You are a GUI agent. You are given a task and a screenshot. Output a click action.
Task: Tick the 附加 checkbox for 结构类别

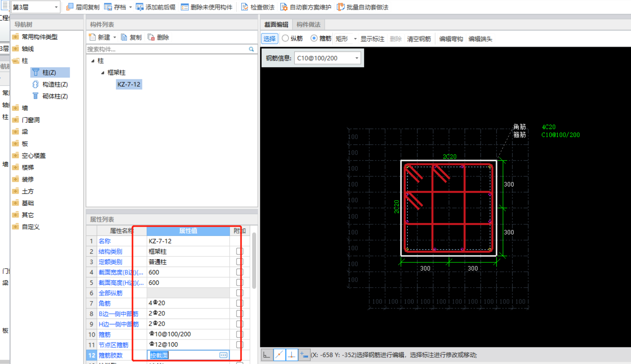tap(240, 251)
